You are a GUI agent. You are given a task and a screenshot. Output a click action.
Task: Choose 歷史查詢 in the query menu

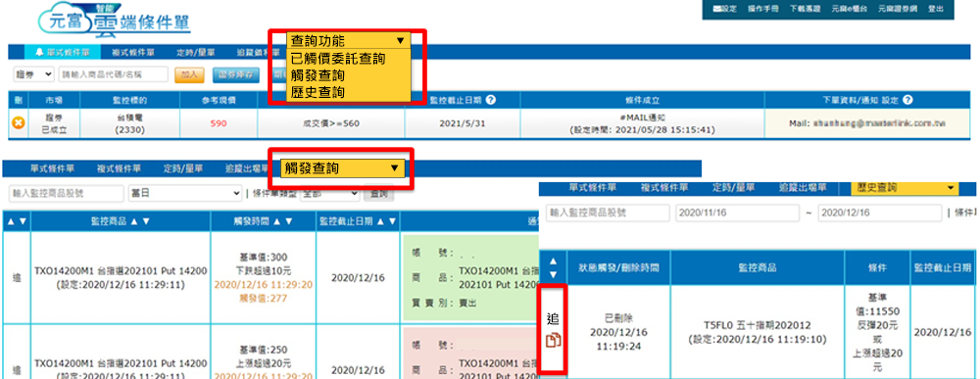tap(318, 92)
